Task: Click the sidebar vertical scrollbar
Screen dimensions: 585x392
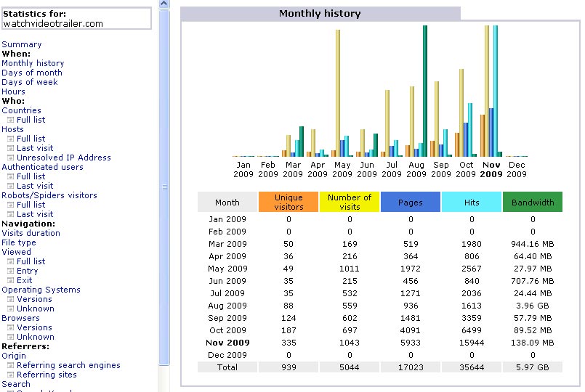Action: pos(164,187)
